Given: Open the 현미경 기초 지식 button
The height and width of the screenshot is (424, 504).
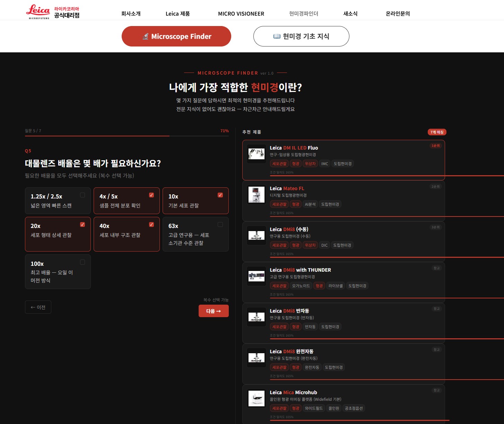Looking at the screenshot, I should click(301, 36).
